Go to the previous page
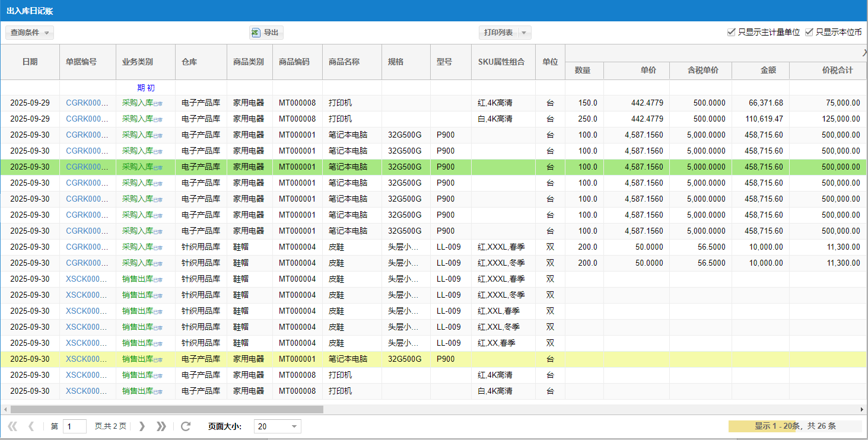The image size is (868, 440). tap(31, 426)
